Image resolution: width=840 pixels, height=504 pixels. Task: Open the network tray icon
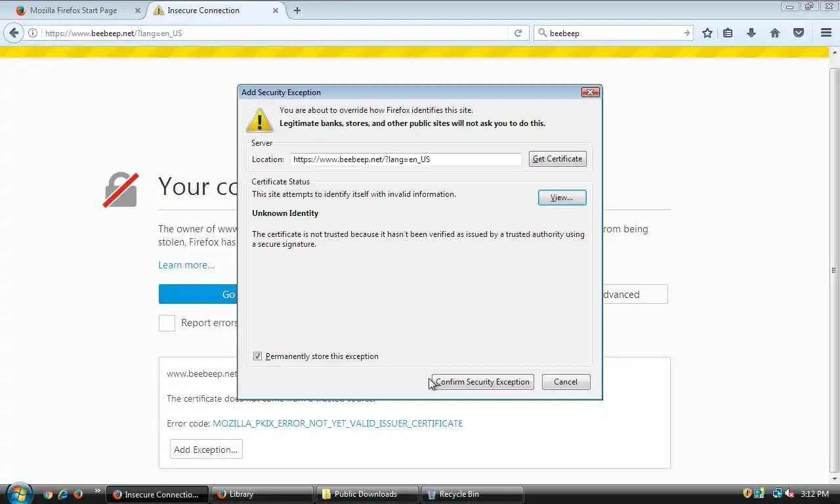(x=777, y=493)
